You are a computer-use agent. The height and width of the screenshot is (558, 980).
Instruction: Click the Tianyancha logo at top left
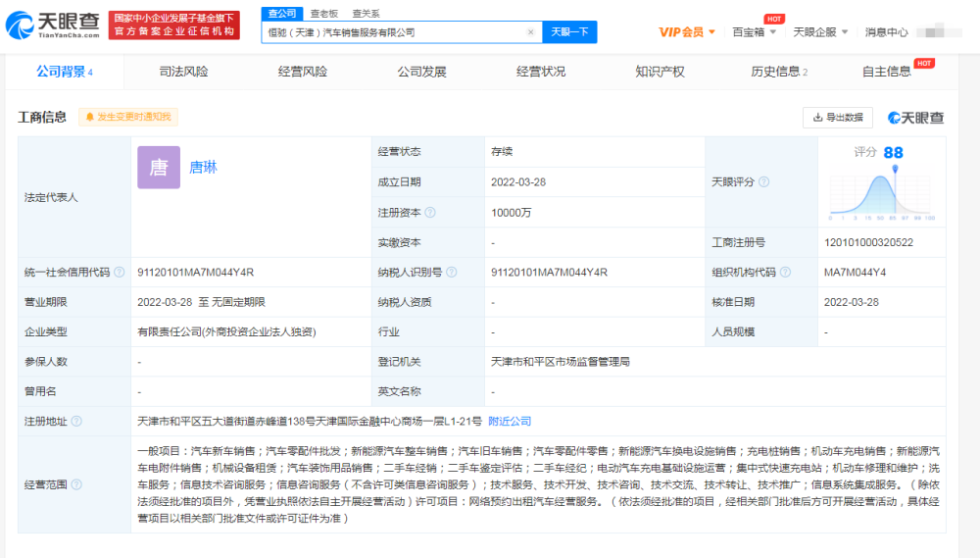tap(53, 25)
